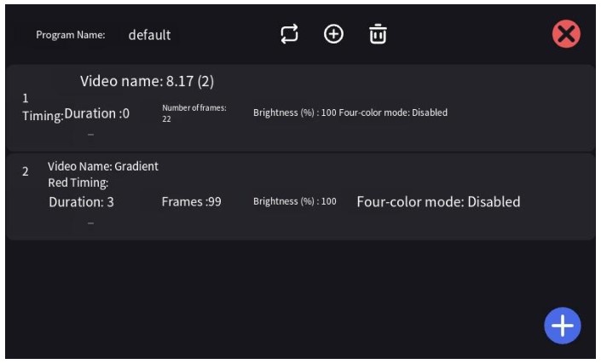Click 'Four-color mode: Disabled' in entry 2
Image resolution: width=601 pixels, height=364 pixels.
[x=438, y=202]
